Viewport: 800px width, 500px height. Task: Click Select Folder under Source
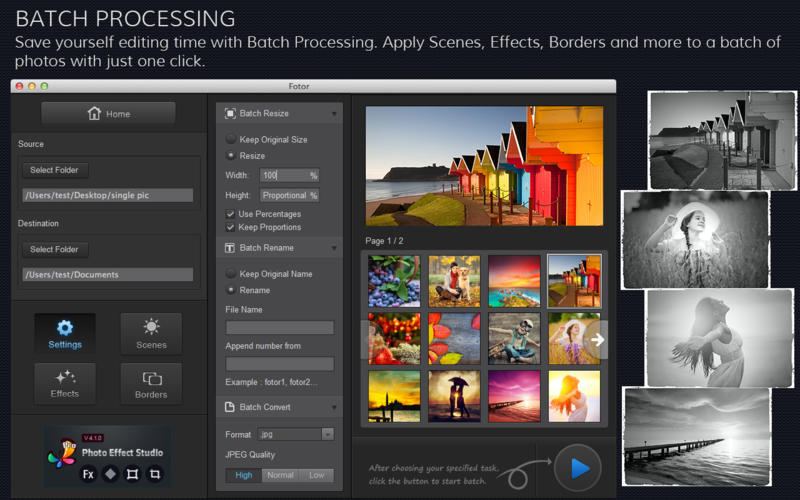coord(54,170)
